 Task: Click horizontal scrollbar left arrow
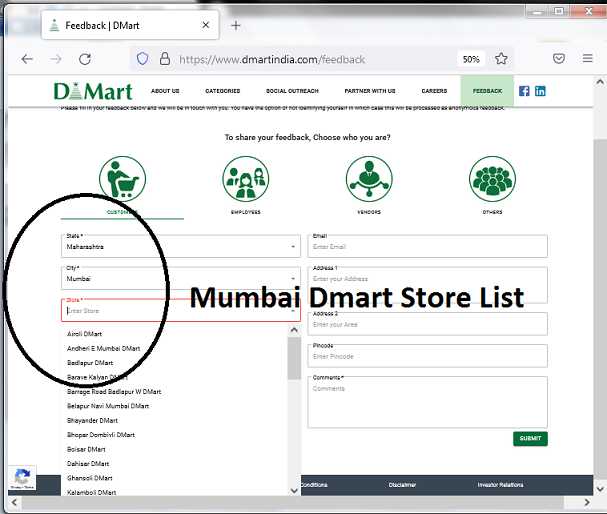[14, 502]
